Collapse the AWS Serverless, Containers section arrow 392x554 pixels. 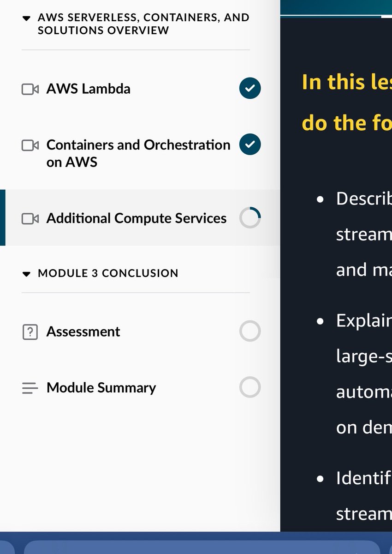[26, 18]
